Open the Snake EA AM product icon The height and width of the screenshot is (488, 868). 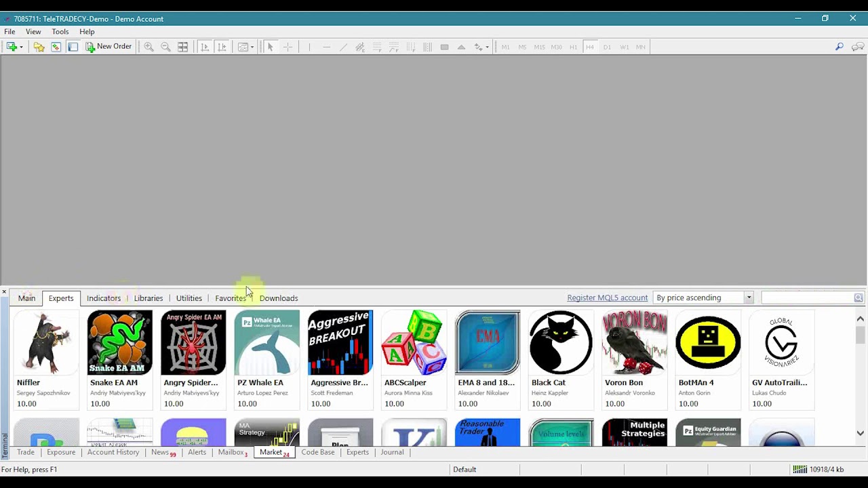point(119,342)
